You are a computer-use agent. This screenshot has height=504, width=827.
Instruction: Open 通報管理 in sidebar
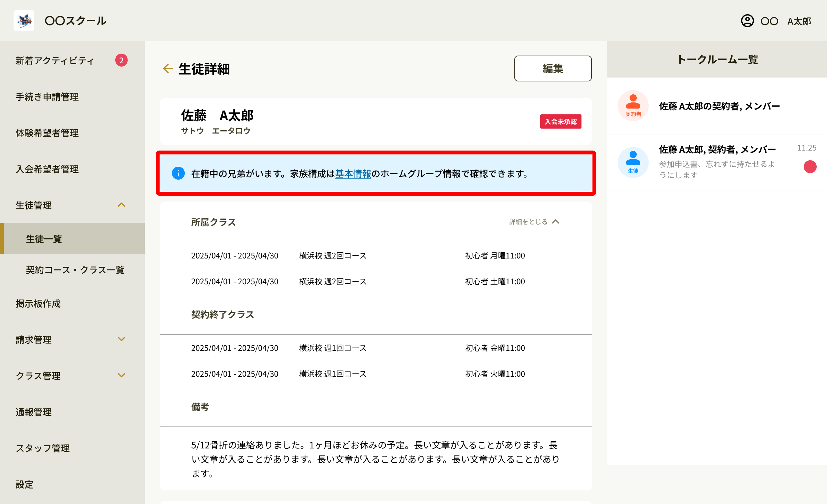tap(72, 412)
